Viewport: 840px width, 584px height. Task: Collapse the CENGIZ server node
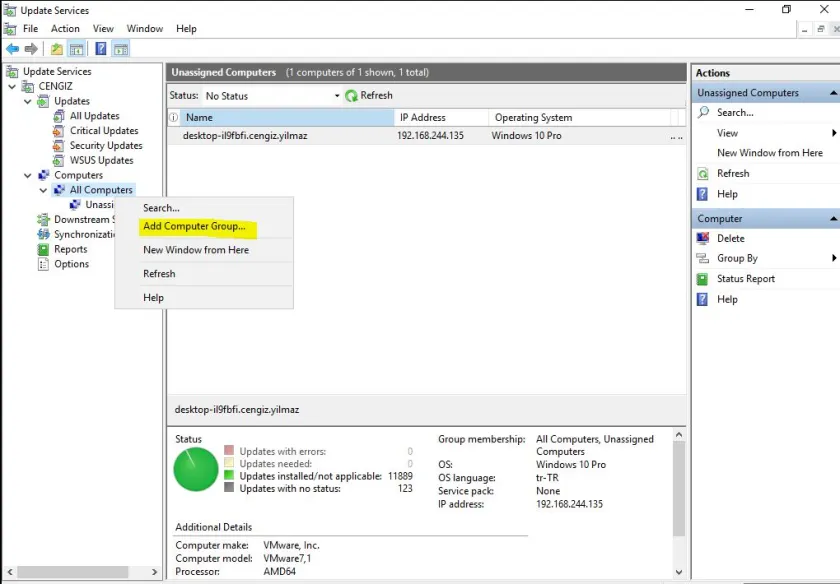(x=12, y=87)
